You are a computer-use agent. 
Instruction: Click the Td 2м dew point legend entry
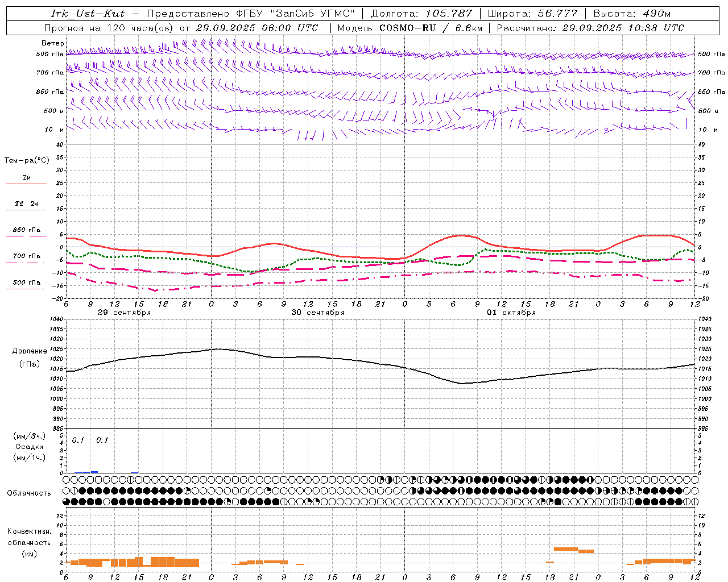click(27, 203)
